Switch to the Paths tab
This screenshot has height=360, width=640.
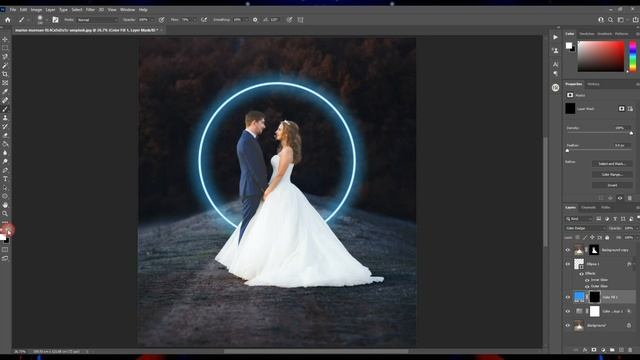(x=605, y=208)
